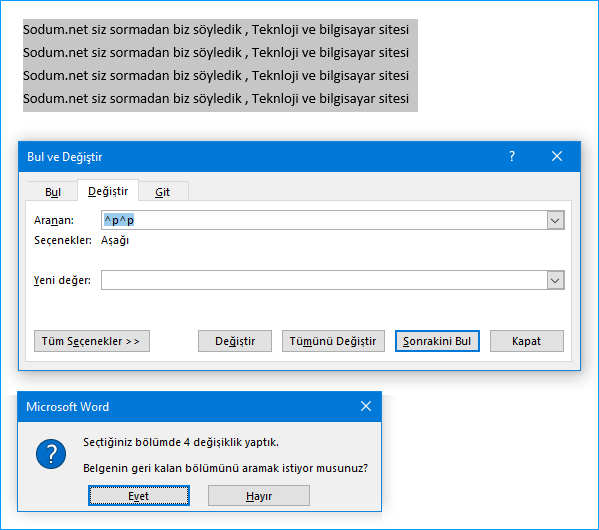
Task: Switch to the Bul tab
Action: tap(53, 192)
